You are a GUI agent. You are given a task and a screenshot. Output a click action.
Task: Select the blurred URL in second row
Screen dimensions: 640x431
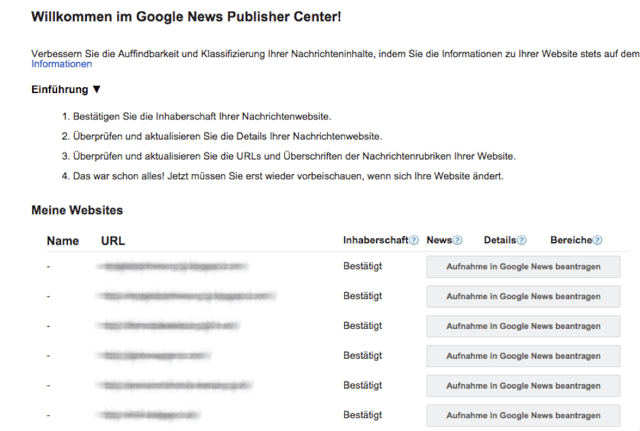coord(186,296)
